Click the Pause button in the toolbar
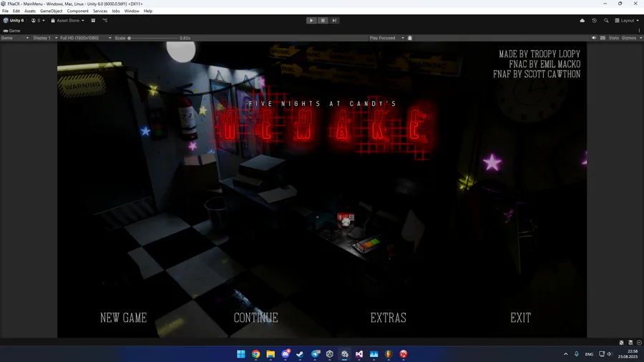 323,21
